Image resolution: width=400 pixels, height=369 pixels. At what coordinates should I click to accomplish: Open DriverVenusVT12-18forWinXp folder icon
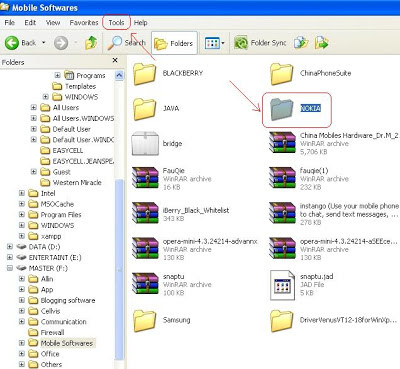(x=282, y=321)
